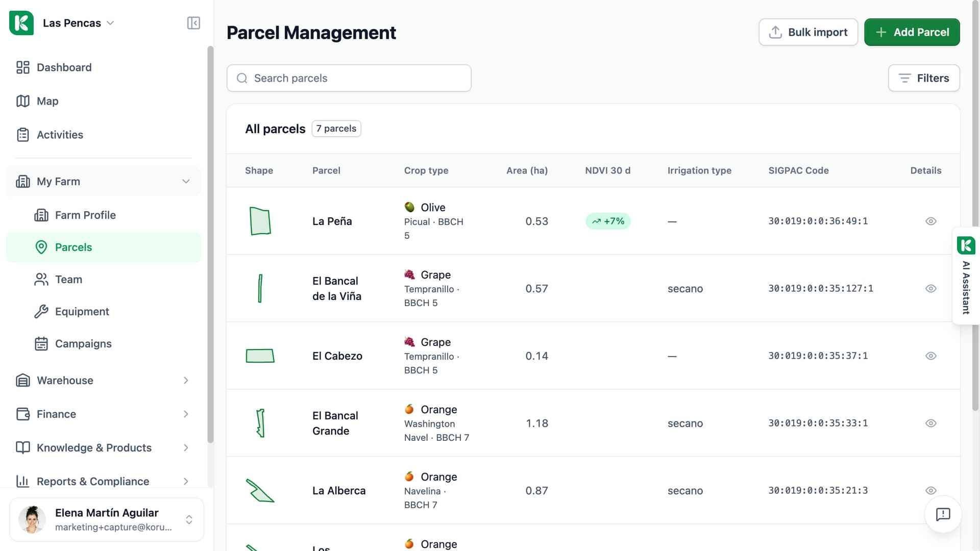980x551 pixels.
Task: View details eye icon for El Bancal Grande
Action: click(x=930, y=423)
